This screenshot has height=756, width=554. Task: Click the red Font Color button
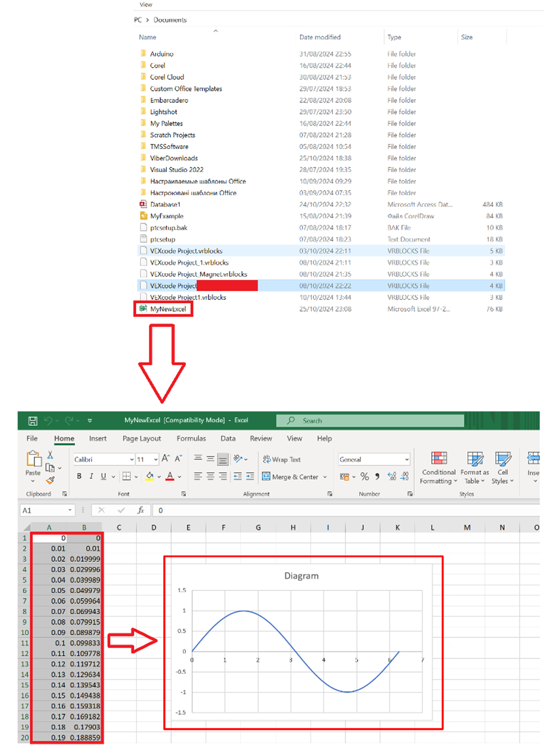pyautogui.click(x=170, y=476)
